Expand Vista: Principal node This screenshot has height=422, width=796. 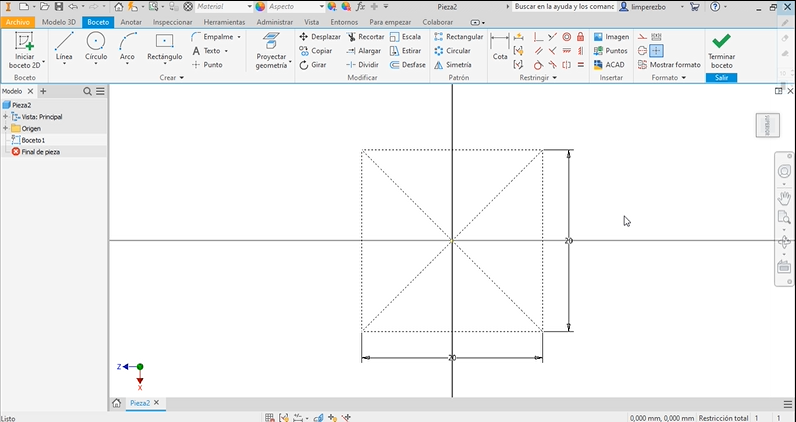(6, 117)
